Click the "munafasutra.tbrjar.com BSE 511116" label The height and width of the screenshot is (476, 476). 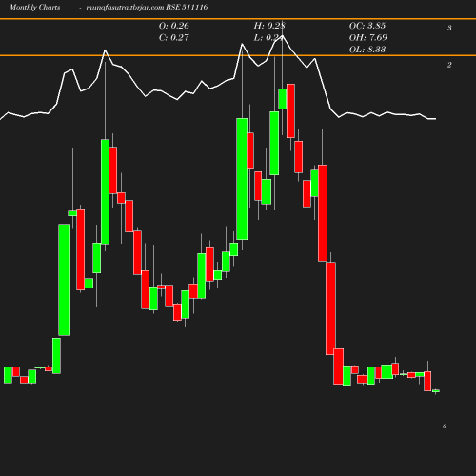(x=147, y=8)
